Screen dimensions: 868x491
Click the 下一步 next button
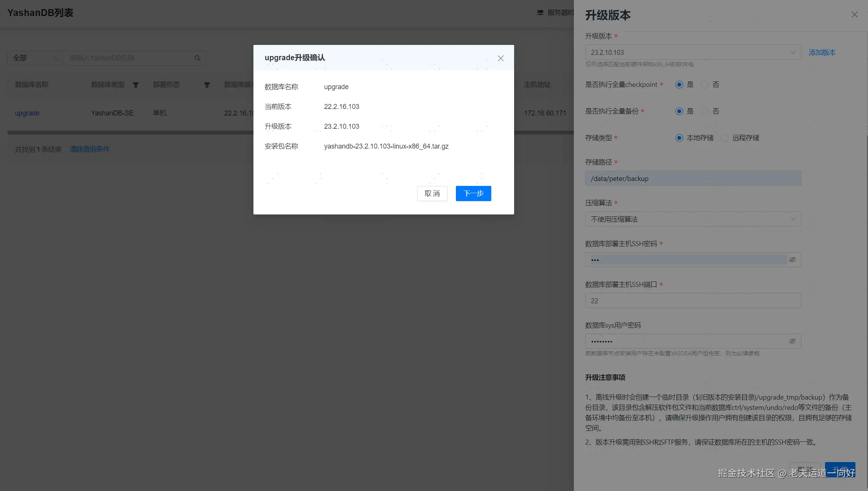click(473, 194)
